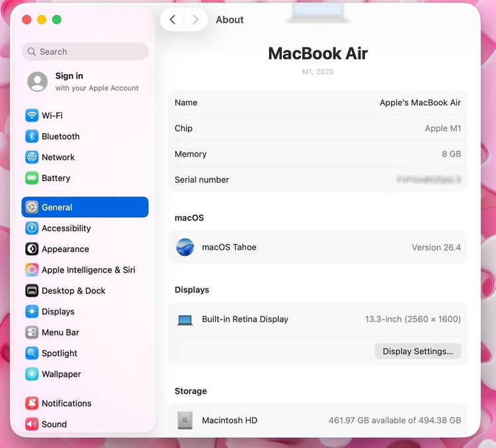Viewport: 496px width, 448px height.
Task: Open Accessibility settings
Action: point(85,228)
